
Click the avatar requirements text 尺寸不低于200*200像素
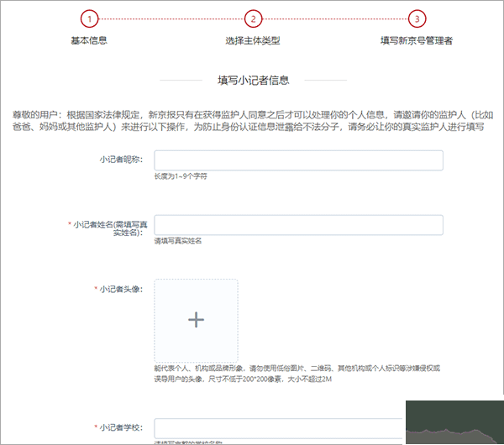pos(245,380)
